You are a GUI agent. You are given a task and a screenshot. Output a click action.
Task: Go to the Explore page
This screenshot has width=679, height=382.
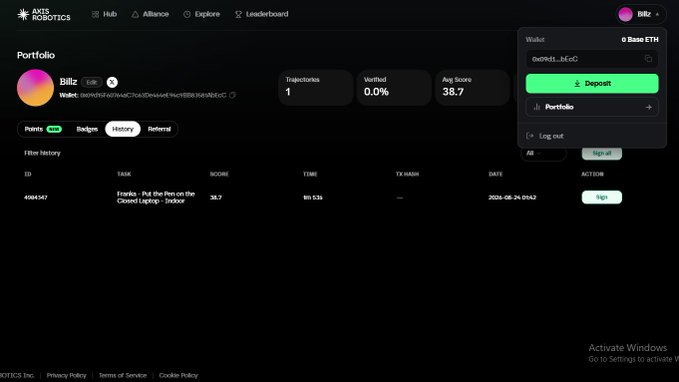(202, 14)
